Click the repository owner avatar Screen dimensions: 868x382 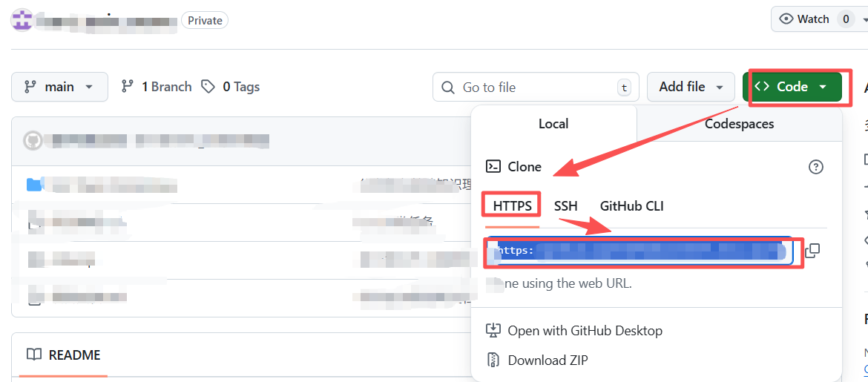(23, 21)
